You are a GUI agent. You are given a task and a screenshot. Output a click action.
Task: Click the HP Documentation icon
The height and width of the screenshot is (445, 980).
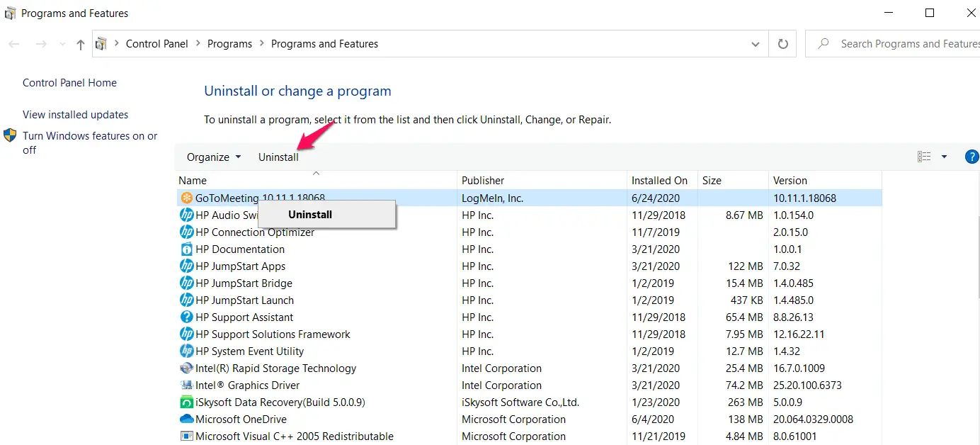pos(187,249)
